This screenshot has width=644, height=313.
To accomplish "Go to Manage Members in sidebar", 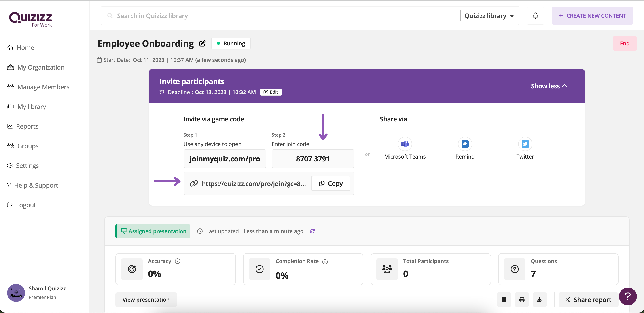I will 43,87.
